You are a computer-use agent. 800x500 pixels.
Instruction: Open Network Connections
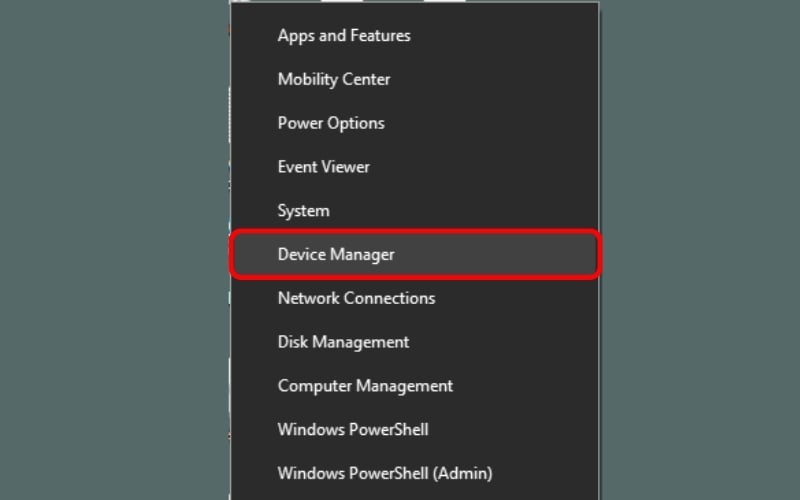point(415,298)
